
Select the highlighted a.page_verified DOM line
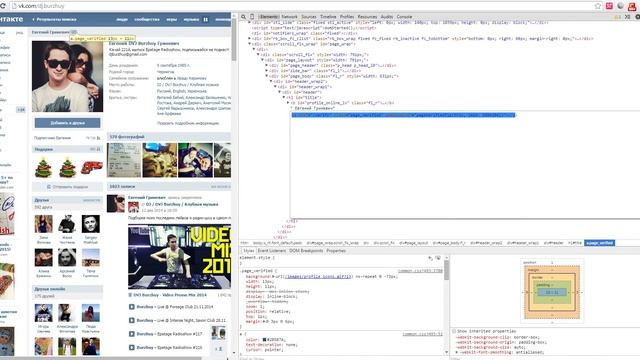403,115
